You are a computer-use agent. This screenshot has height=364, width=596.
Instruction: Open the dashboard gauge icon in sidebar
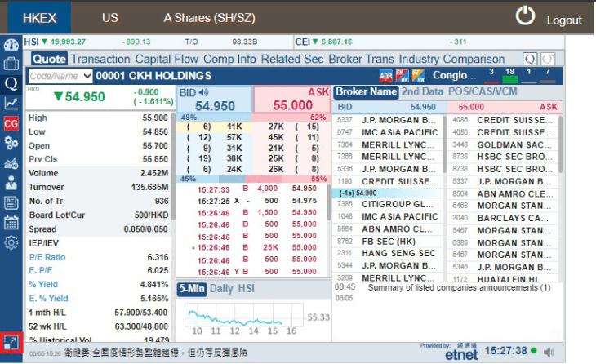11,45
